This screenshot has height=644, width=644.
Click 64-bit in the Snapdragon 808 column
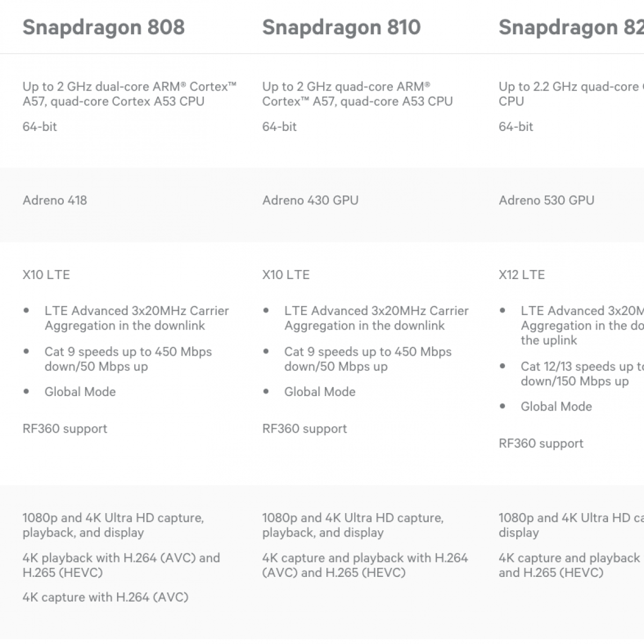(x=40, y=127)
